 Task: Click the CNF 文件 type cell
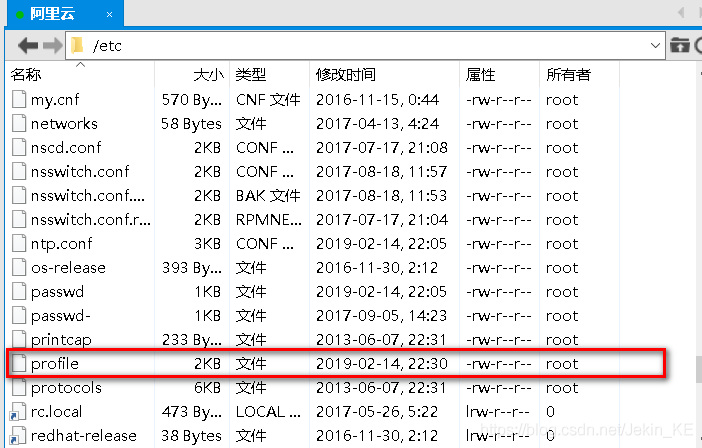click(268, 99)
